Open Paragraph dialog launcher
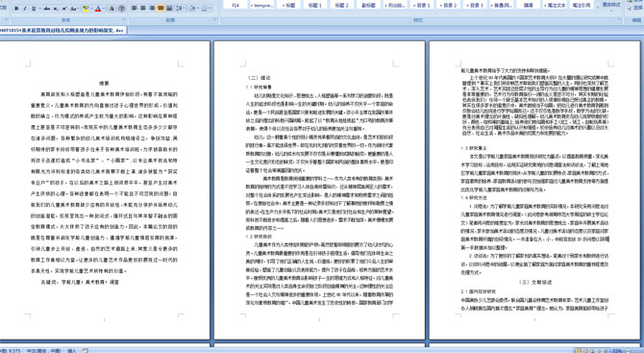This screenshot has height=353, width=644. [215, 20]
